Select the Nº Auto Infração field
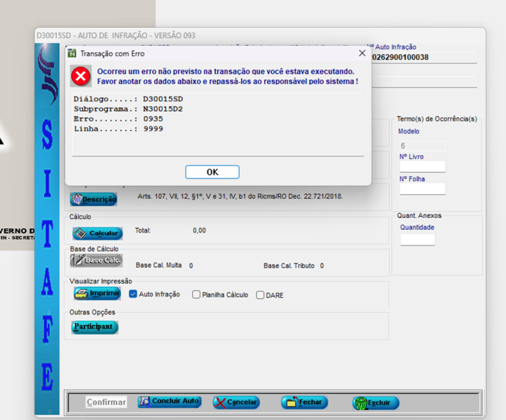Image resolution: width=506 pixels, height=420 pixels. [x=424, y=57]
